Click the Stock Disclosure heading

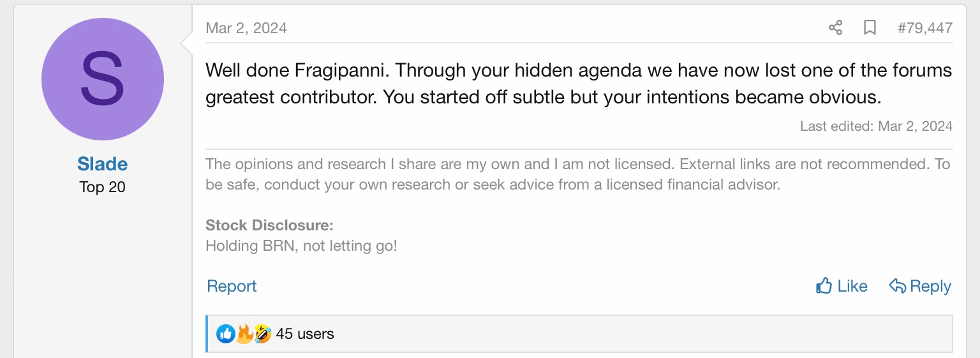pos(269,225)
